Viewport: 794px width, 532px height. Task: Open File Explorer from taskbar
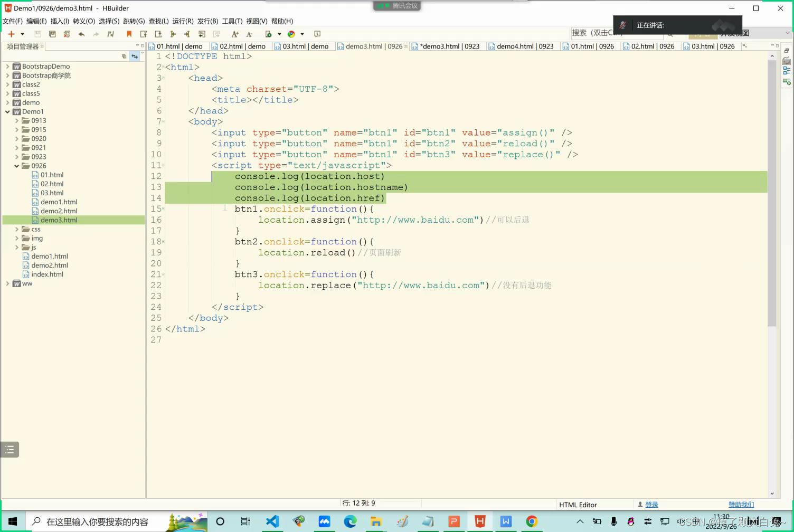[376, 521]
